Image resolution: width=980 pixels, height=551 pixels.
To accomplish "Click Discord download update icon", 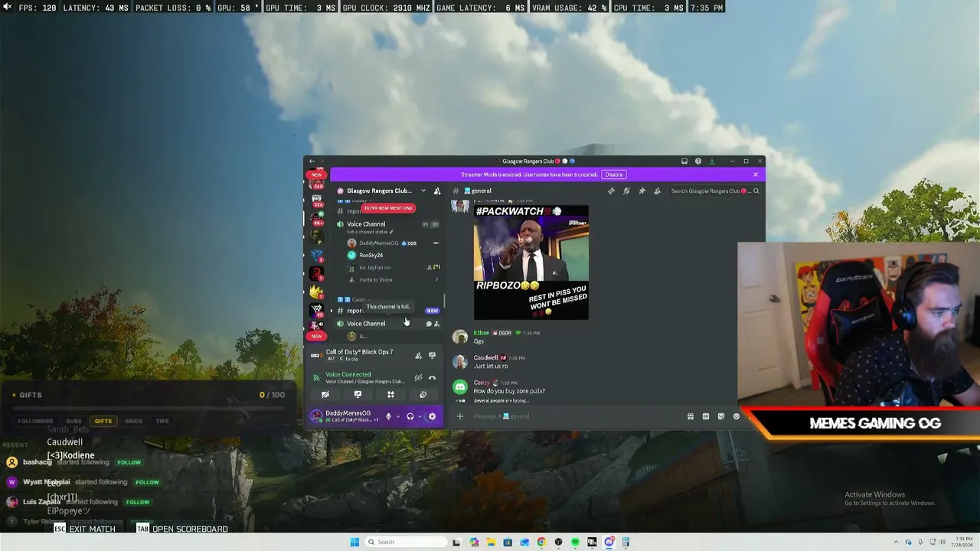I will click(x=712, y=161).
